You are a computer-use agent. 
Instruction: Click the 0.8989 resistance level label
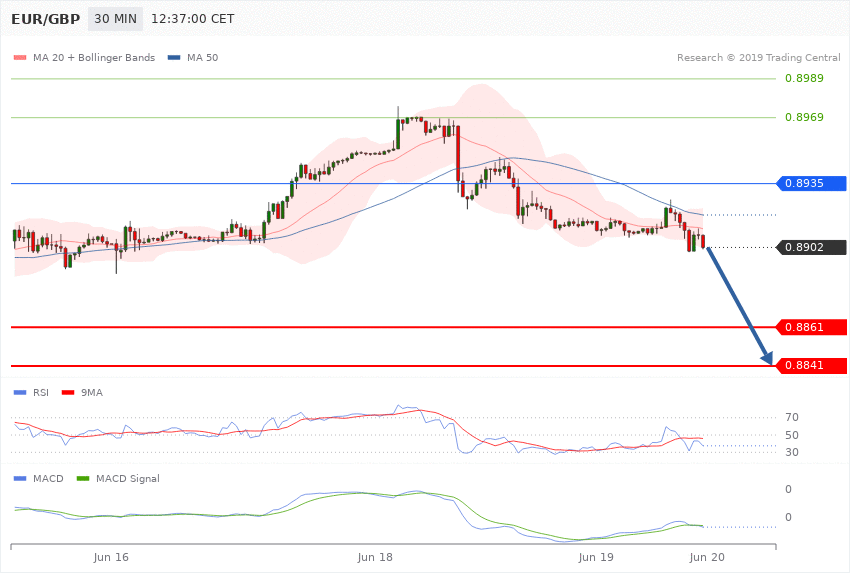[804, 79]
